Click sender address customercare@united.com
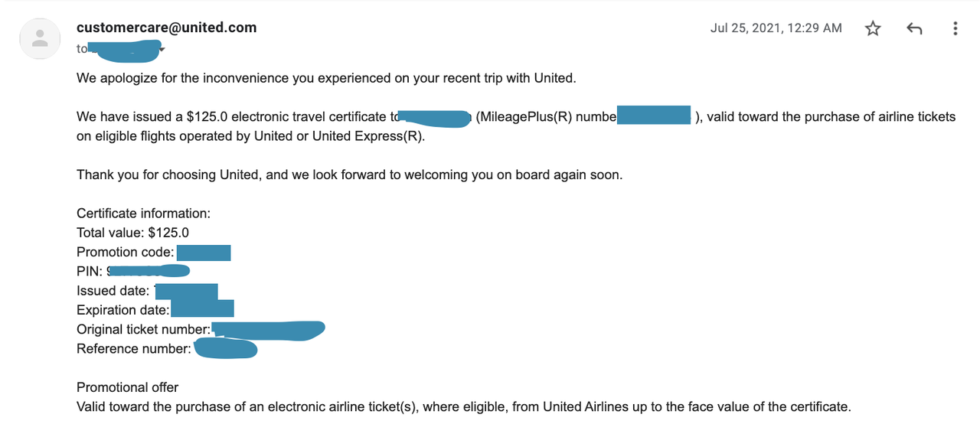Screen dimensions: 980x437 click(166, 28)
